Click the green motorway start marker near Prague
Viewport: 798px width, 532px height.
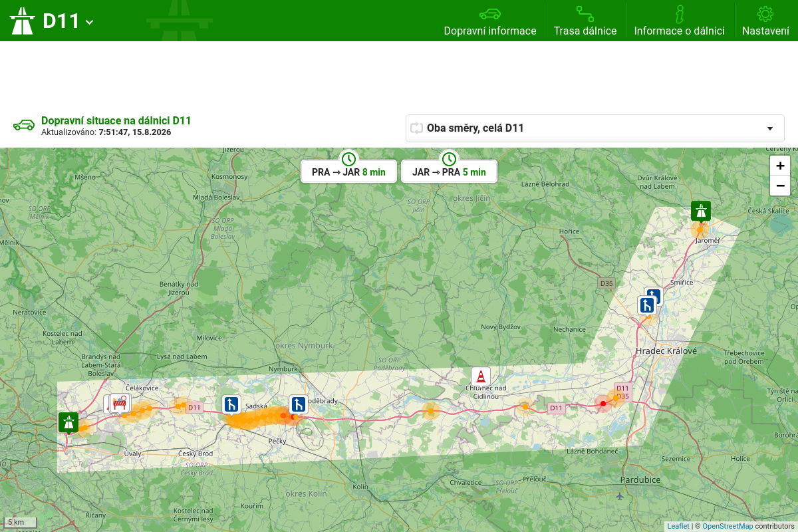[68, 422]
